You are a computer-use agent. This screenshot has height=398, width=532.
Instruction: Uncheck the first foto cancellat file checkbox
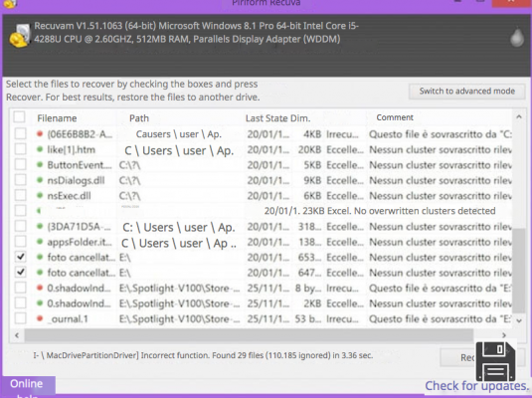(x=20, y=257)
